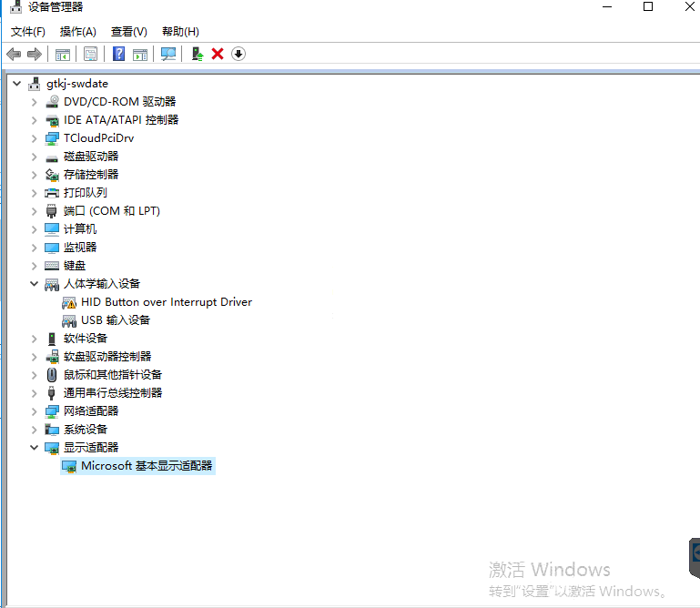
Task: Toggle the console tree pane icon
Action: click(63, 55)
